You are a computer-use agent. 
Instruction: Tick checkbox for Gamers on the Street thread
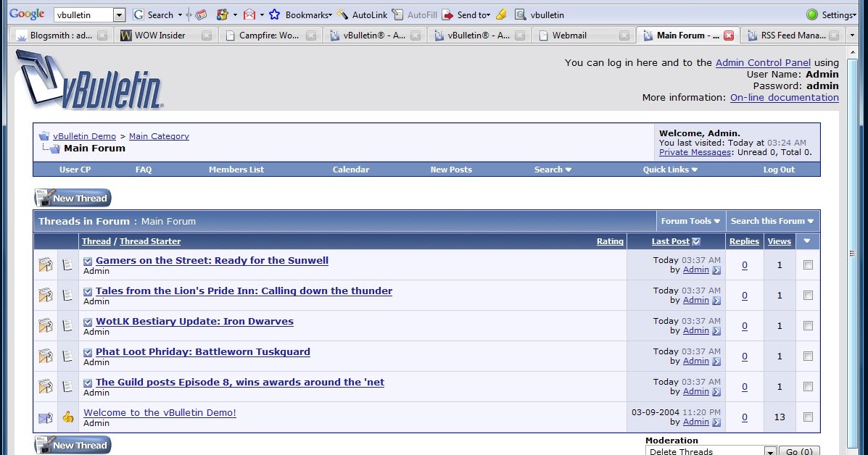809,265
